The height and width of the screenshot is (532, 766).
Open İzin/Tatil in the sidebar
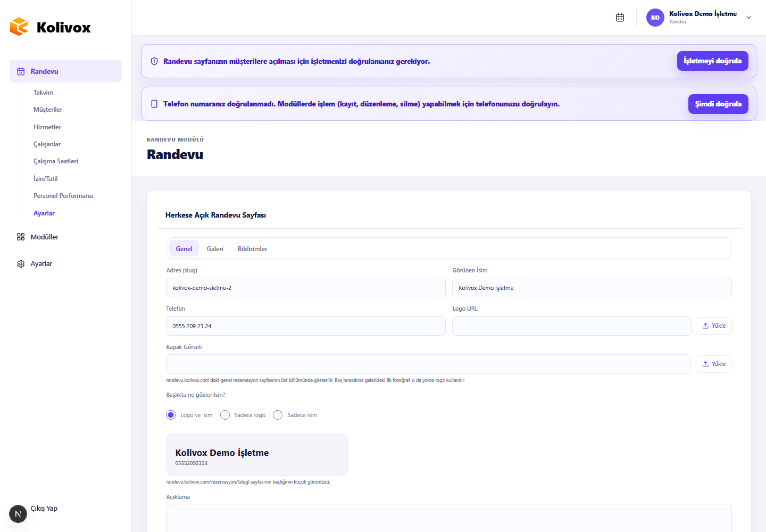coord(46,179)
